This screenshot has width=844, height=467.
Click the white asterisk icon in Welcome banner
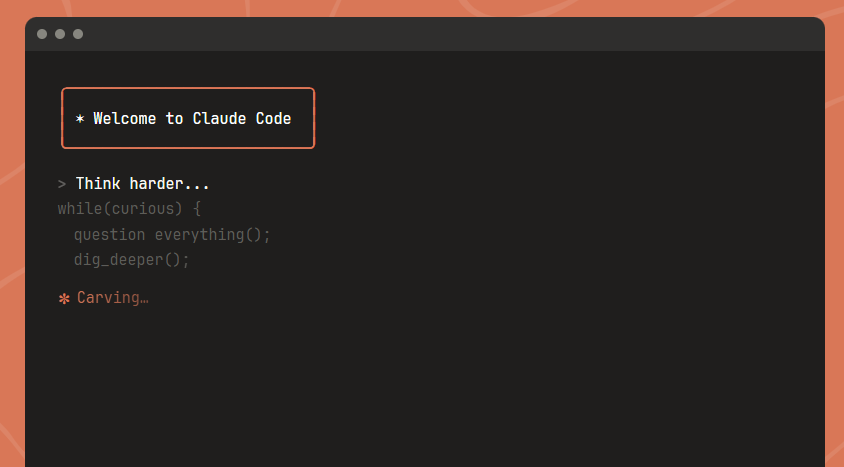[x=80, y=119]
